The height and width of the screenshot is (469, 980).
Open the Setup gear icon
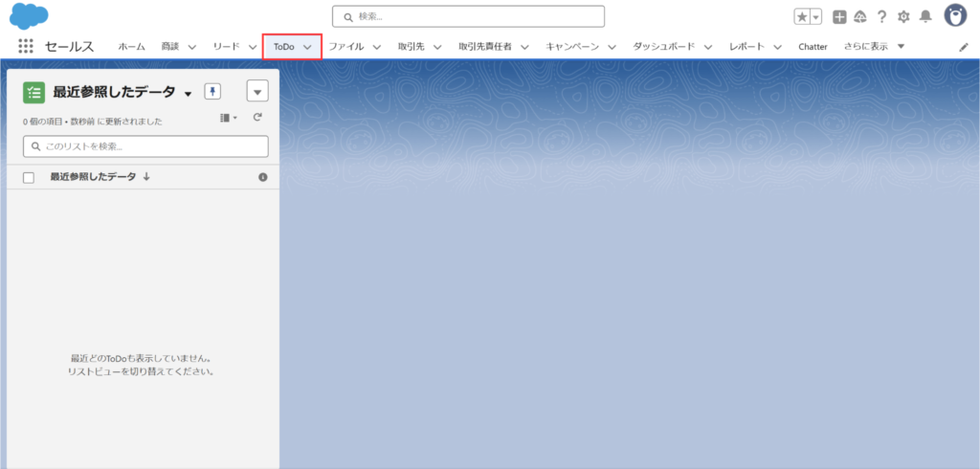[903, 17]
